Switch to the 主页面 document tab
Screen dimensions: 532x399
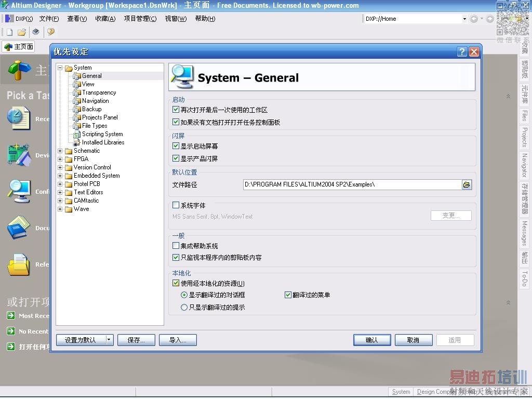click(19, 46)
